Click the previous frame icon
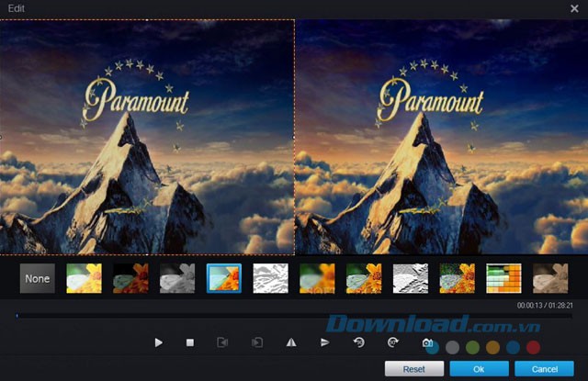588x381 pixels. click(x=222, y=342)
